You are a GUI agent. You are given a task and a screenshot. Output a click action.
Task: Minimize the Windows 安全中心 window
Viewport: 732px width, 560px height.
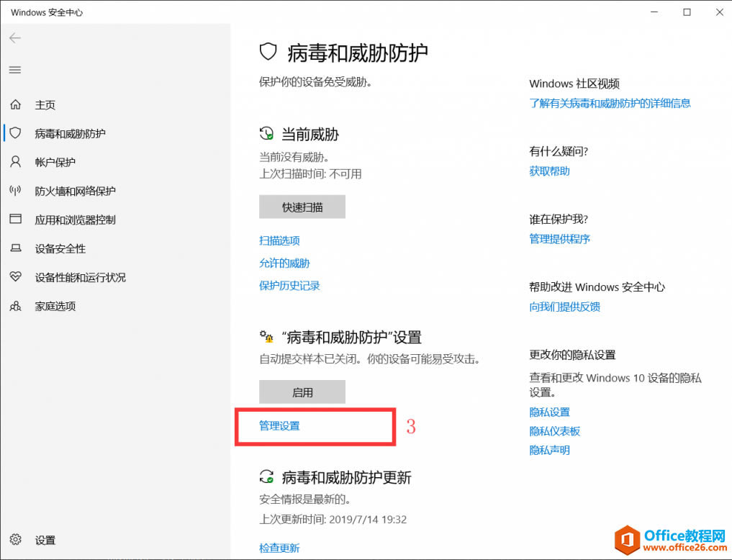(x=654, y=12)
